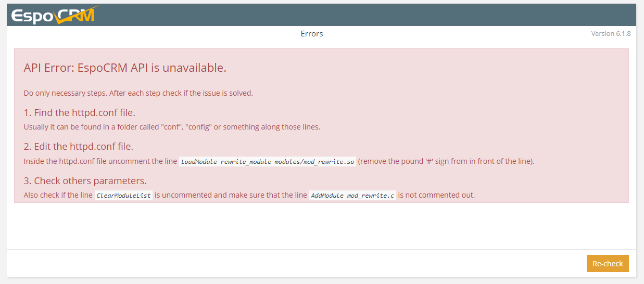The height and width of the screenshot is (284, 644).
Task: Select the API Error heading text
Action: click(x=125, y=68)
